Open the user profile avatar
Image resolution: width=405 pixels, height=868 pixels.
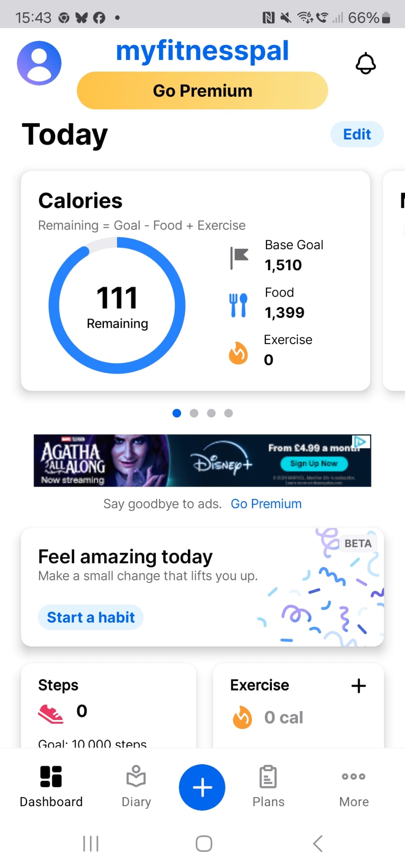coord(39,63)
